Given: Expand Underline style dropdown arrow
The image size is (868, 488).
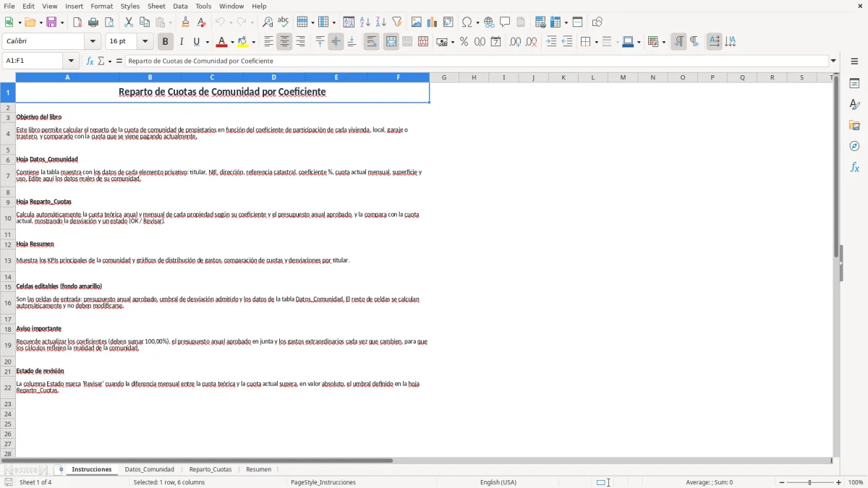Looking at the screenshot, I should click(x=206, y=42).
